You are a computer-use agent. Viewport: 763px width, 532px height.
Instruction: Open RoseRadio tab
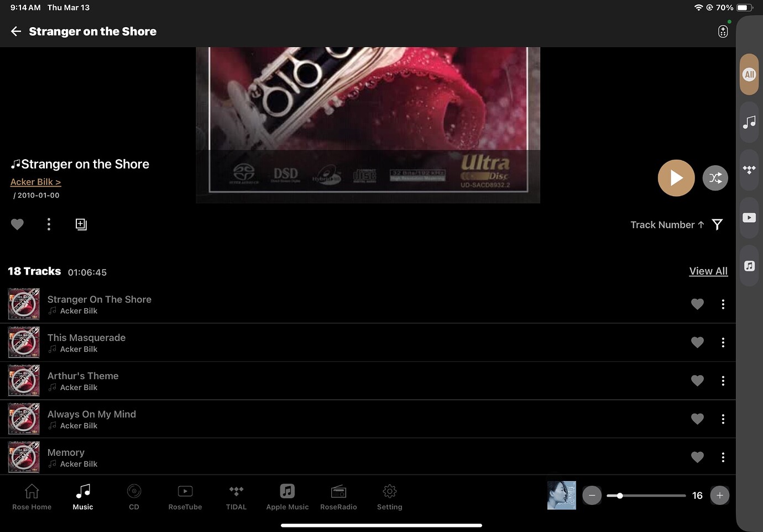338,497
